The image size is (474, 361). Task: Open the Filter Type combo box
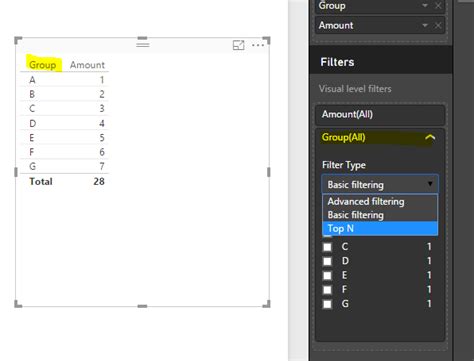(380, 184)
